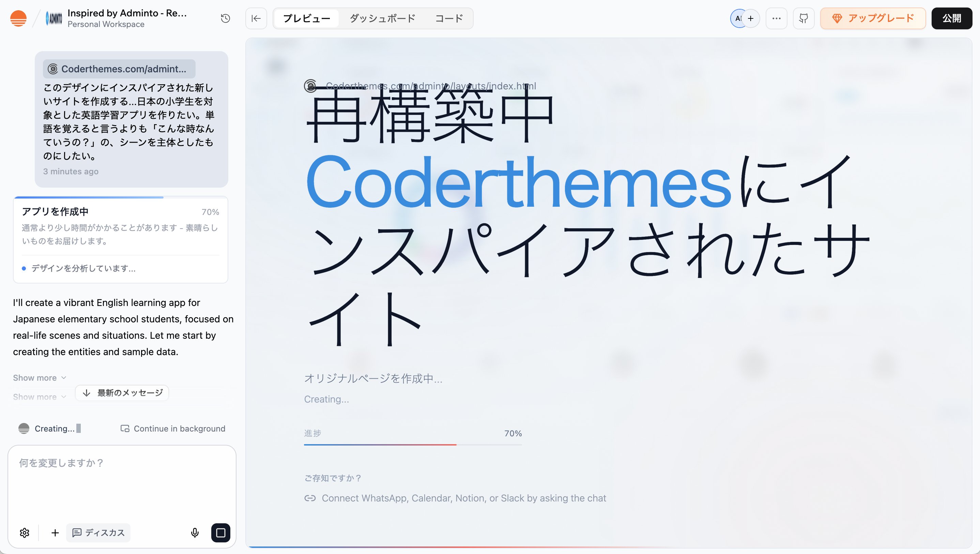Click Continue in background option
The height and width of the screenshot is (554, 980).
point(173,429)
